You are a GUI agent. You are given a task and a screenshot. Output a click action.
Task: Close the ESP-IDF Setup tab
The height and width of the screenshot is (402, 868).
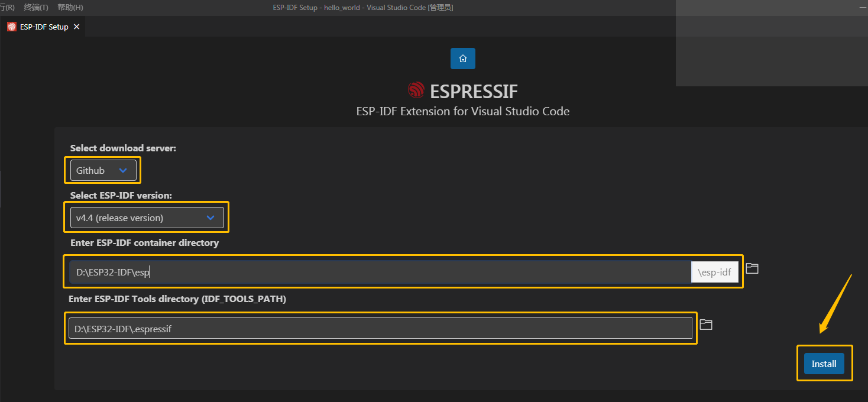[76, 26]
